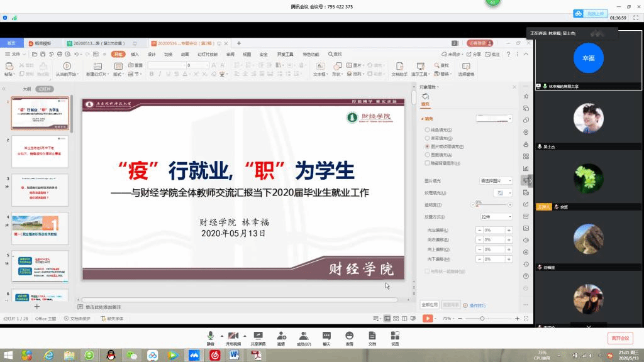Select the 渐变填充 radio option
The width and height of the screenshot is (644, 362).
(428, 138)
